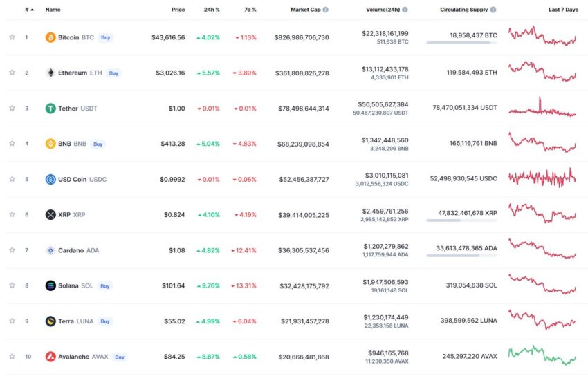This screenshot has height=376, width=588.
Task: Click Terra price $55.02
Action: click(x=174, y=321)
